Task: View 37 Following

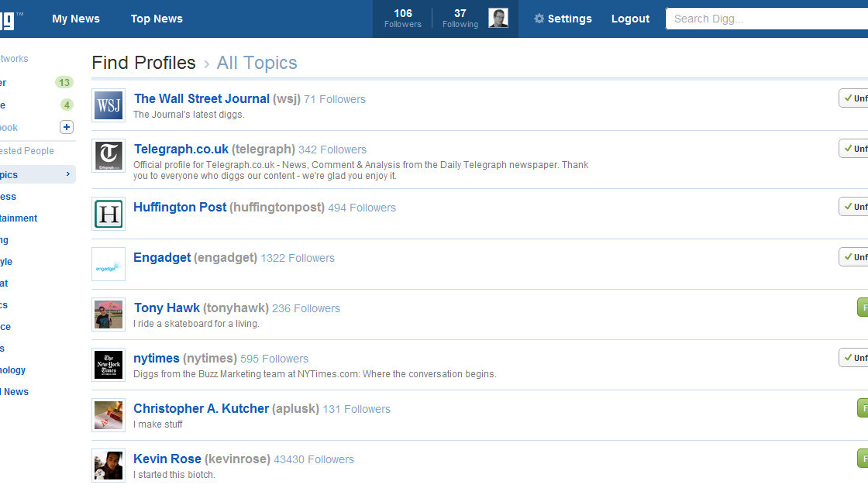Action: tap(460, 19)
